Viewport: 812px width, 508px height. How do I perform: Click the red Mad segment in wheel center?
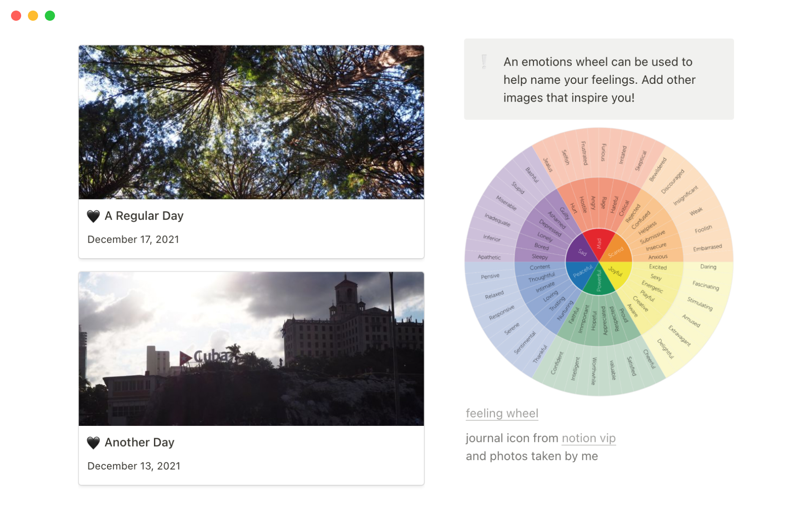pos(599,243)
